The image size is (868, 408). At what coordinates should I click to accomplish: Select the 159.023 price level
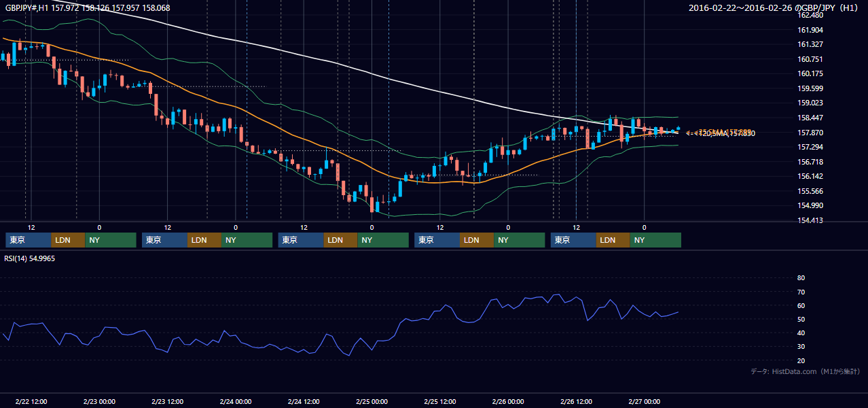point(810,103)
